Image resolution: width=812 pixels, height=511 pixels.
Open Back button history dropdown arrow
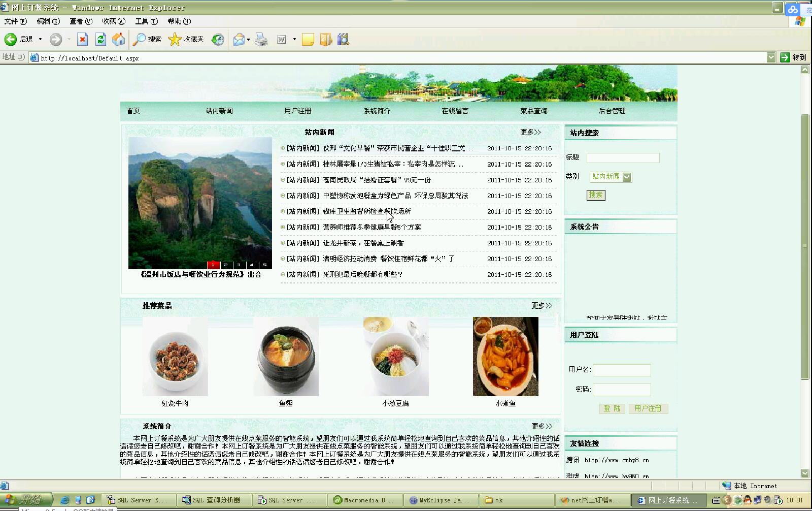[40, 39]
